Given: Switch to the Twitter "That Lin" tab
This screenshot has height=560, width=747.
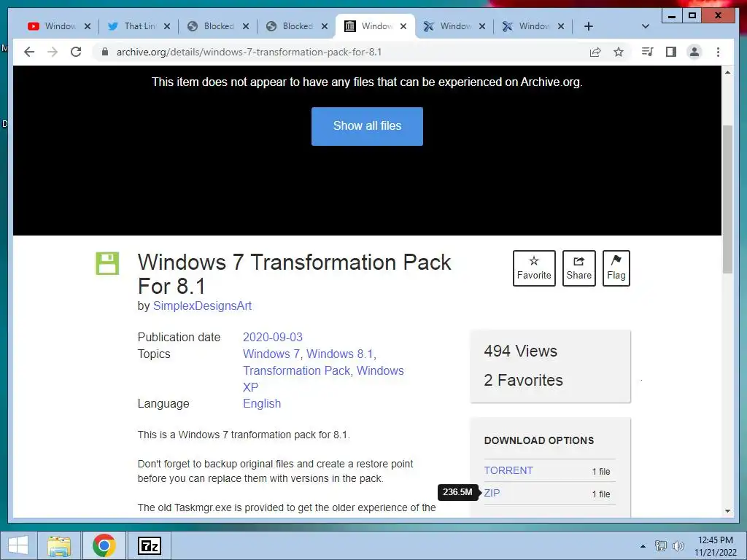Looking at the screenshot, I should coord(138,26).
